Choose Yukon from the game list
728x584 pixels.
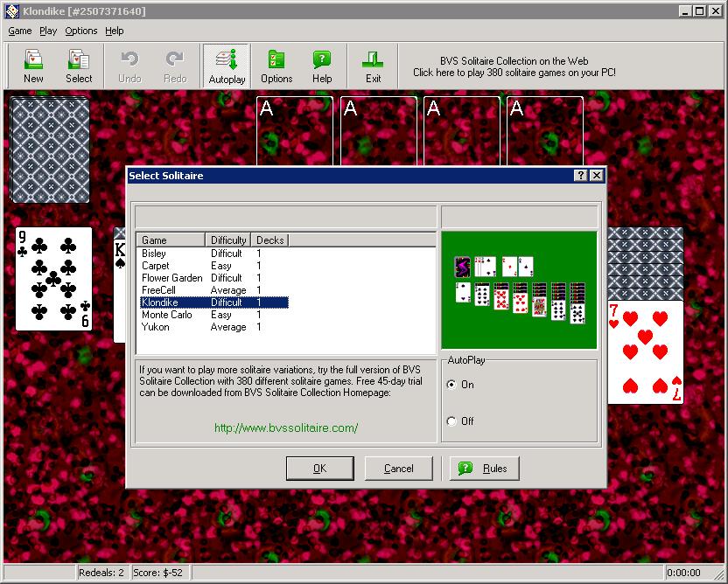156,327
